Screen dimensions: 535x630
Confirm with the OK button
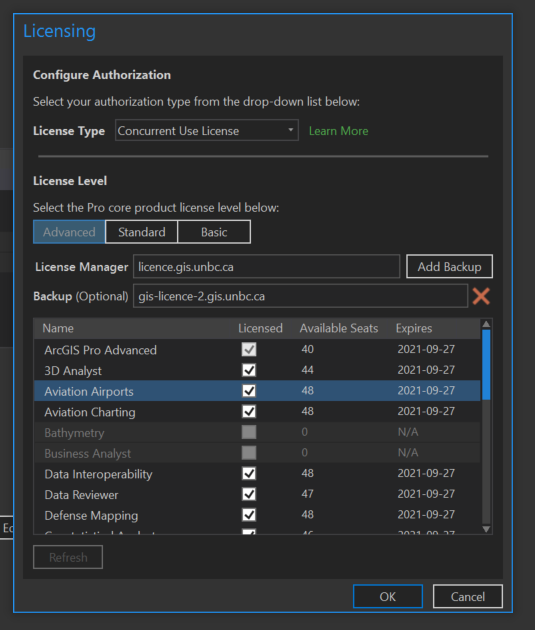coord(388,596)
